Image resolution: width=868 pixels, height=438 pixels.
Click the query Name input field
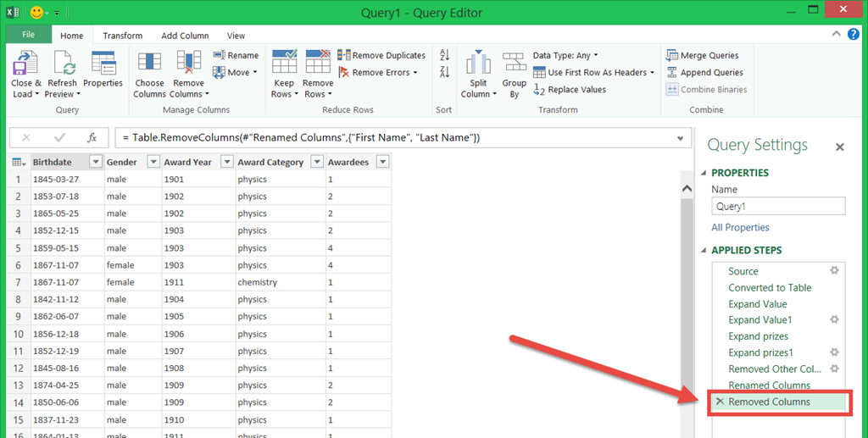click(778, 206)
